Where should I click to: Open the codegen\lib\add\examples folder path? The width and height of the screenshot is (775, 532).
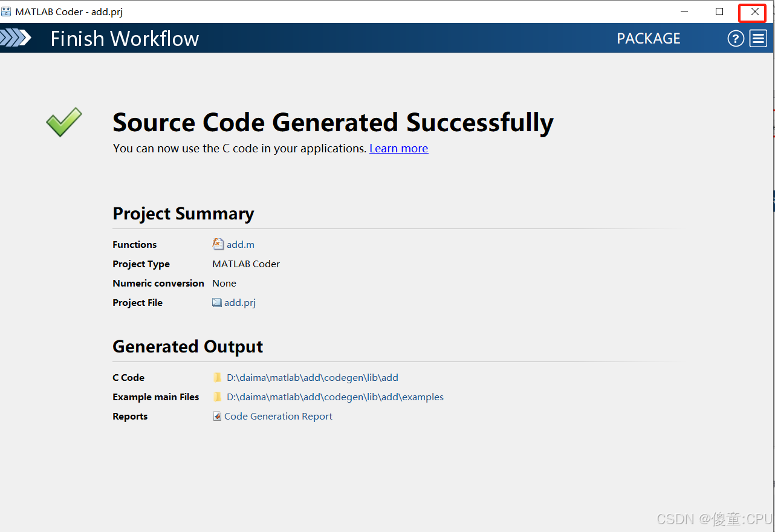coord(336,397)
